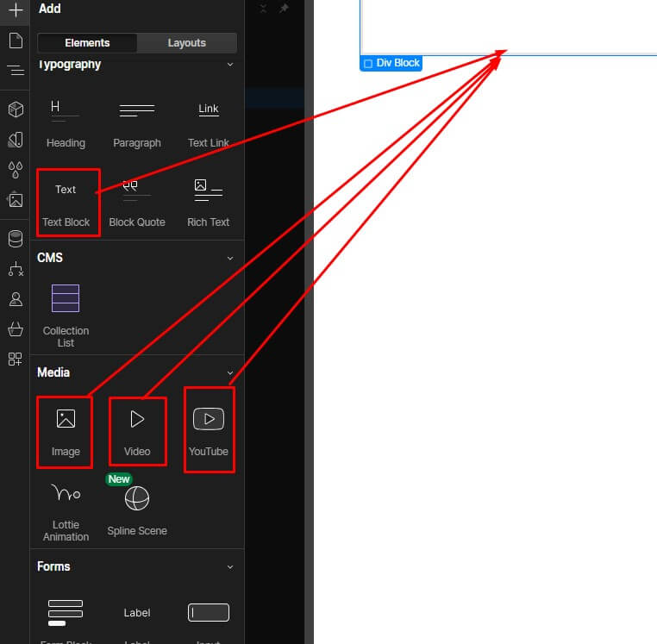
Task: Select the Block Quote element
Action: (x=137, y=203)
